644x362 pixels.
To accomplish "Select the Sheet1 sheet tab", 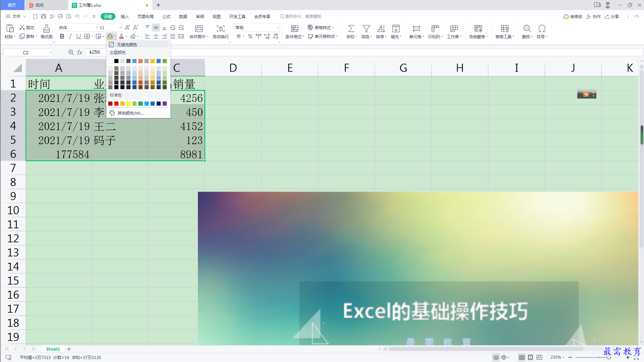I will click(53, 349).
